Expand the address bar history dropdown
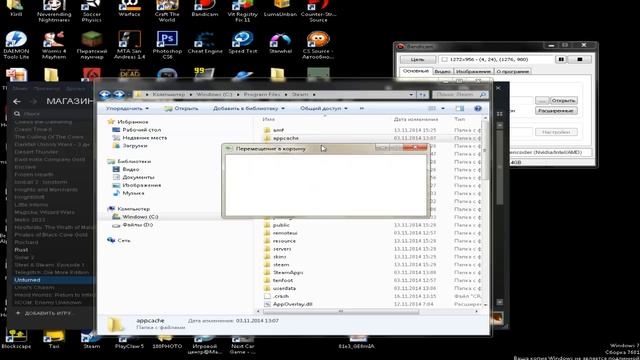Viewport: 640px width, 360px height. coord(411,95)
